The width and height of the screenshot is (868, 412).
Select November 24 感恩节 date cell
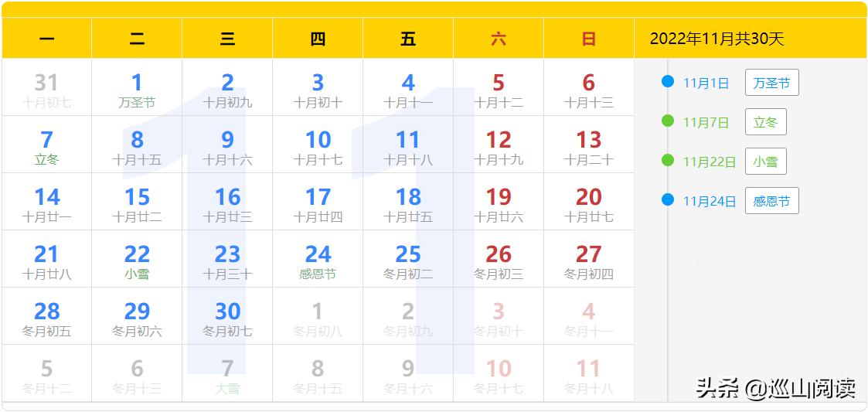point(318,259)
